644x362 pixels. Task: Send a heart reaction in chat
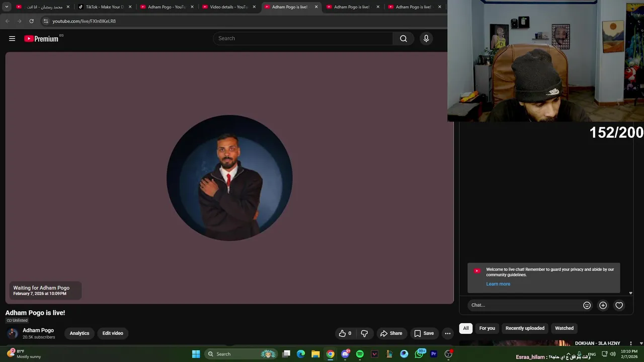coord(619,305)
